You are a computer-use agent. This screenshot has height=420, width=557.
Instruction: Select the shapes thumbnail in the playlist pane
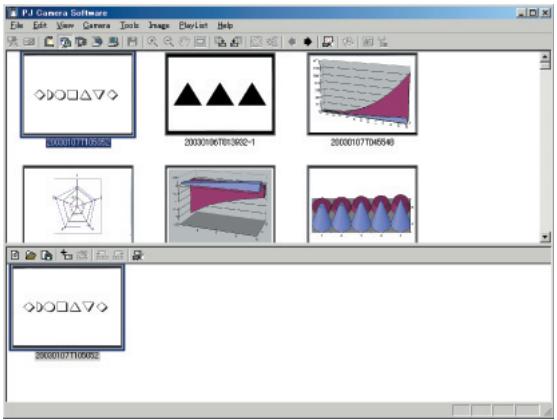[67, 307]
